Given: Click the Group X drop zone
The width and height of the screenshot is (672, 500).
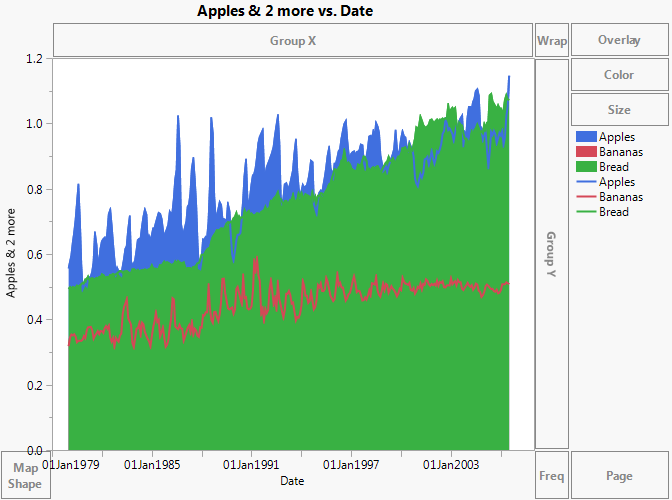Looking at the screenshot, I should (x=293, y=40).
